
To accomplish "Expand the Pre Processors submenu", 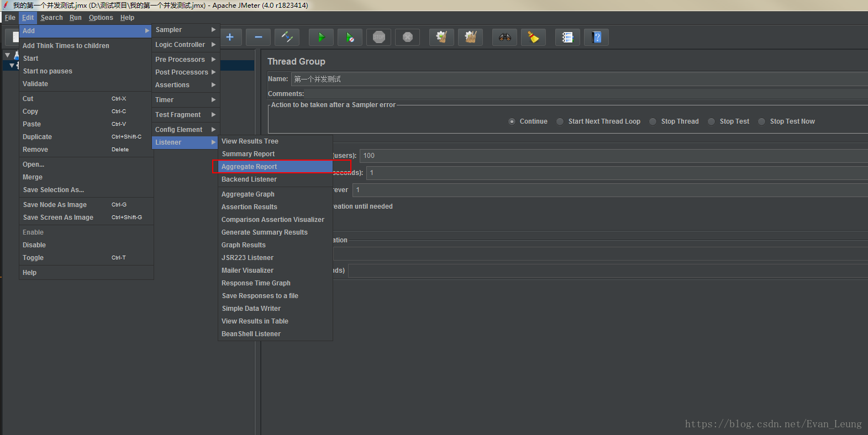I will 186,60.
